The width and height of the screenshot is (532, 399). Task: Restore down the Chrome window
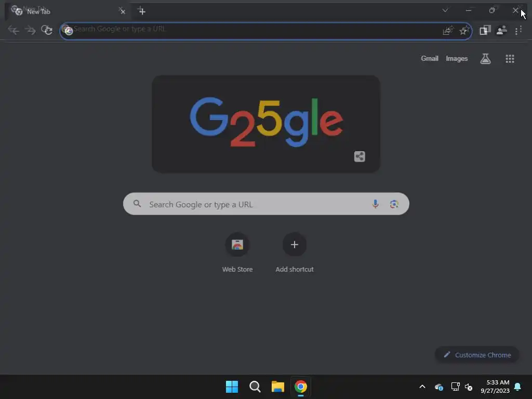pos(492,10)
